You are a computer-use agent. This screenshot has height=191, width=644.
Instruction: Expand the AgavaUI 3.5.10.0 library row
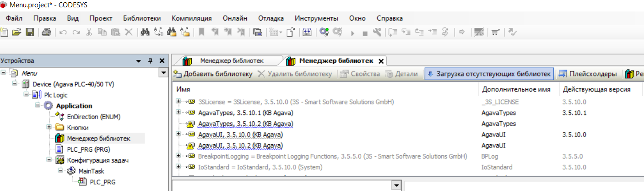pos(178,134)
